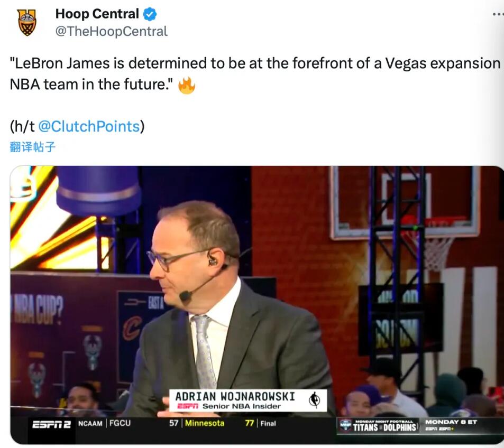Click the blue verified badge
This screenshot has width=504, height=448.
click(x=150, y=14)
